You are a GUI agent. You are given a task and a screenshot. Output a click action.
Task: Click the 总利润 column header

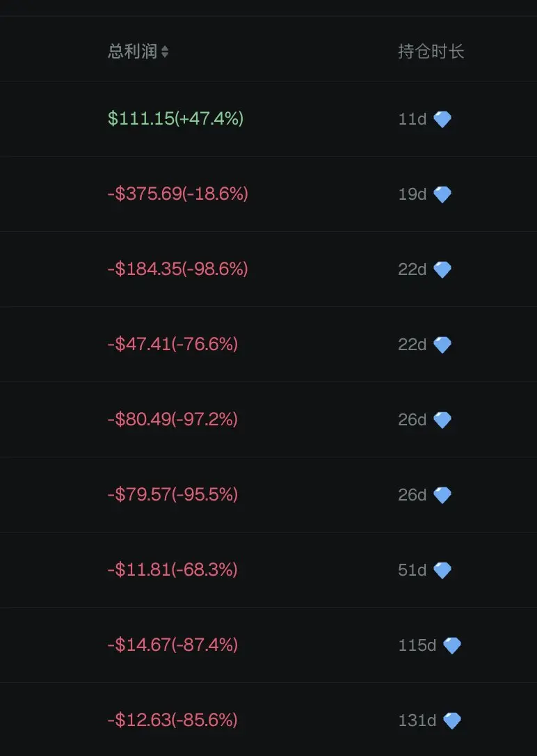[132, 51]
